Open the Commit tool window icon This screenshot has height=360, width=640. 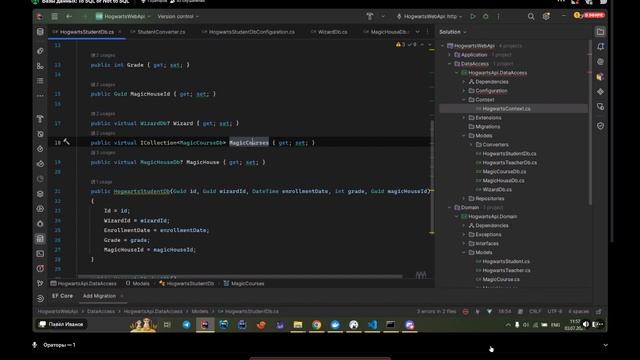click(40, 51)
